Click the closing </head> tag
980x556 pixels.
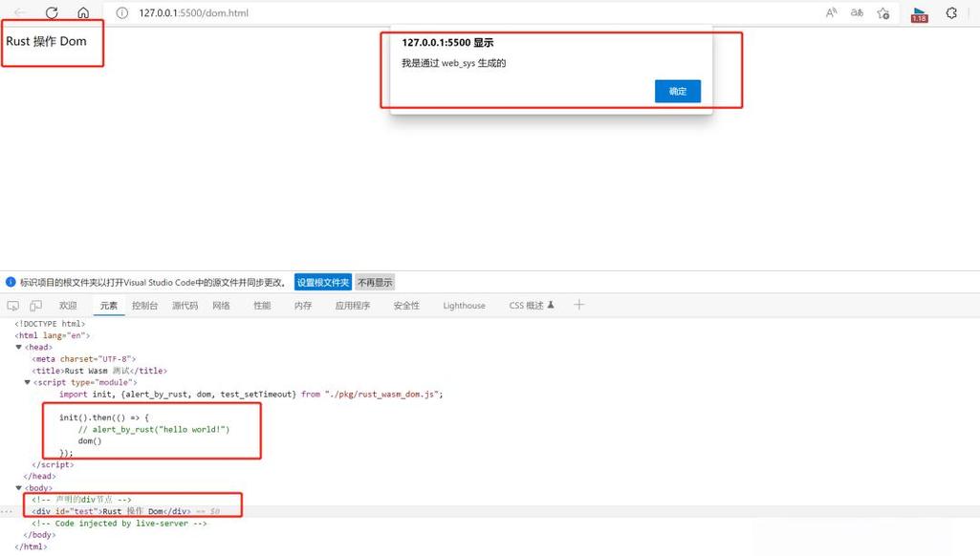[39, 476]
